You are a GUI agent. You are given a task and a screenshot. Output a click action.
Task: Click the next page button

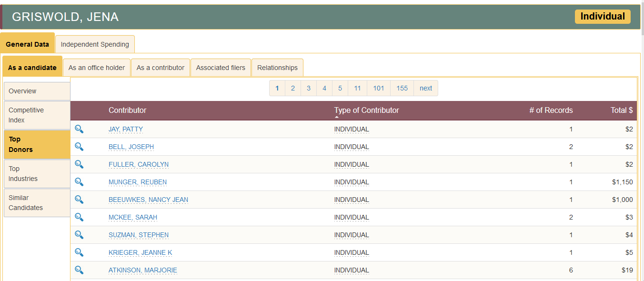[426, 88]
